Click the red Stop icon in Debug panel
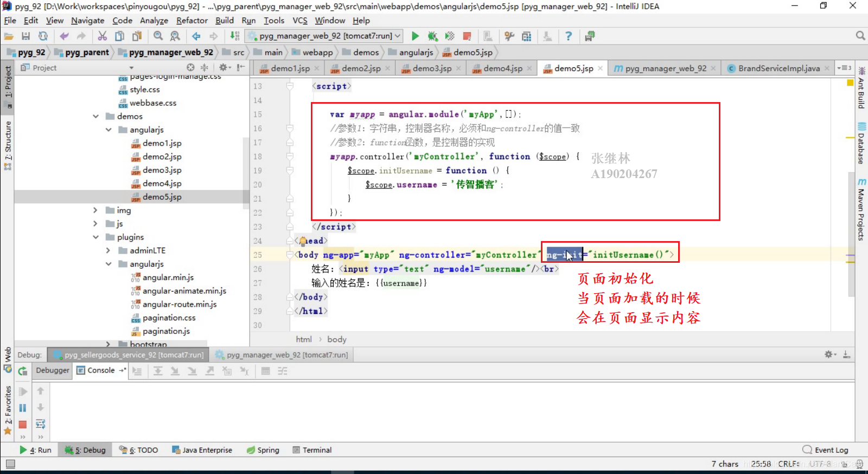Image resolution: width=868 pixels, height=474 pixels. point(22,424)
